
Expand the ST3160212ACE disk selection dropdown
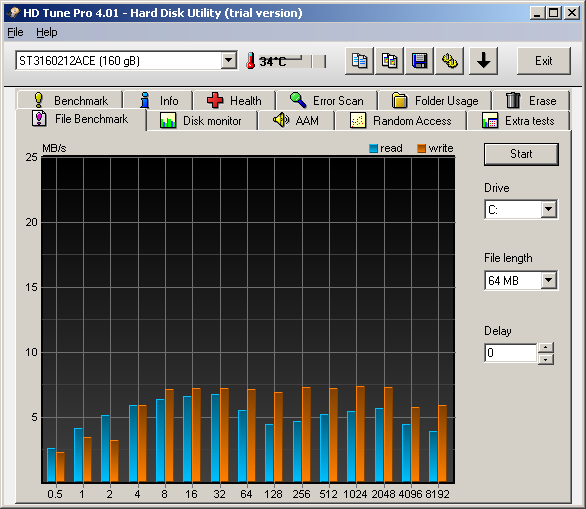(x=228, y=60)
